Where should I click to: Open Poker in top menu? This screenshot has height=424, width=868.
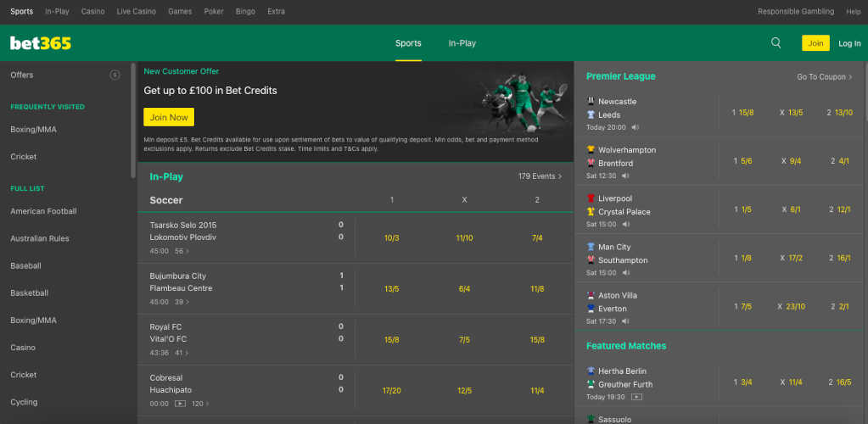click(x=214, y=11)
